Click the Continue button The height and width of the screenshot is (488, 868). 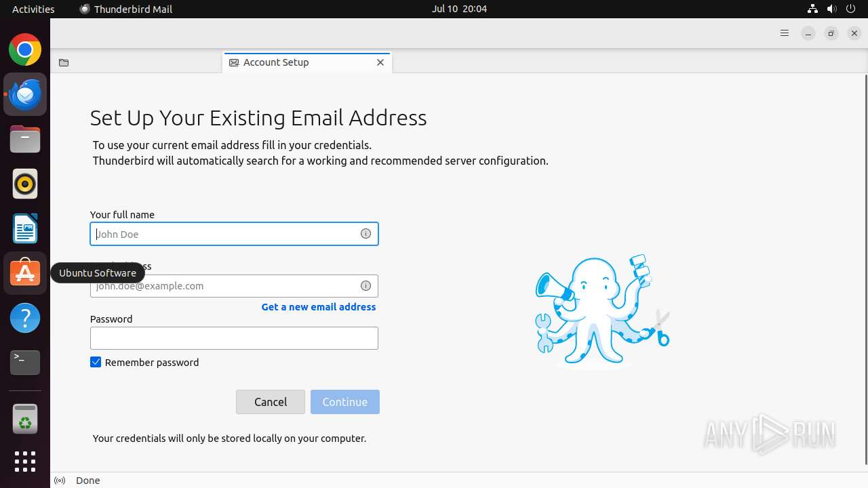pyautogui.click(x=345, y=402)
